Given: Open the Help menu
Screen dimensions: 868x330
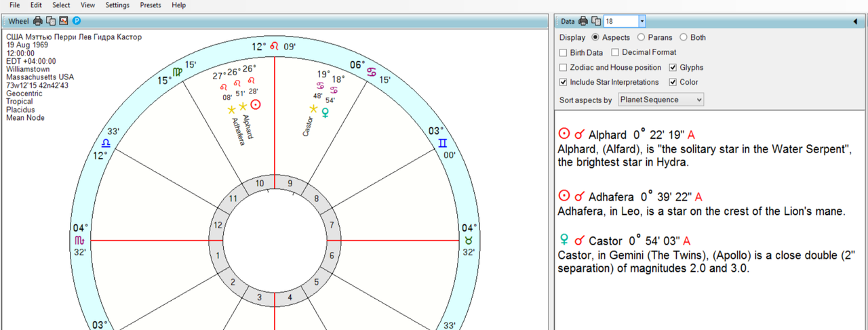Looking at the screenshot, I should point(178,5).
